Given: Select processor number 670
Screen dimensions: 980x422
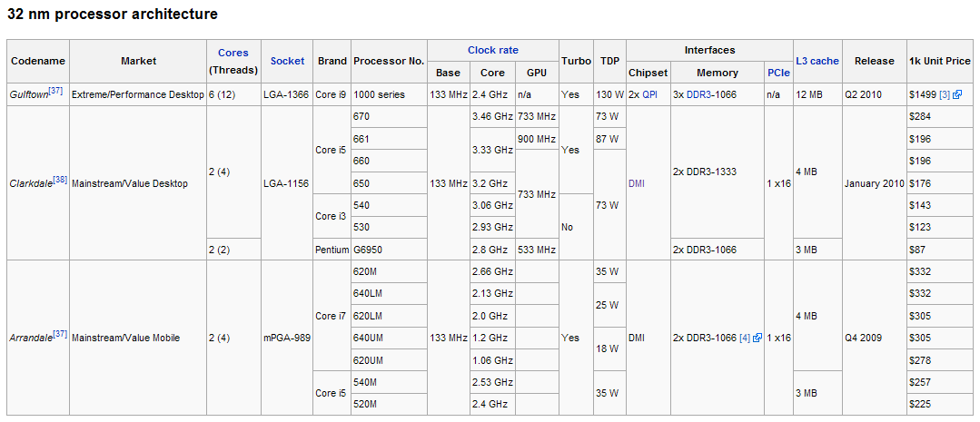Looking at the screenshot, I should click(389, 117).
